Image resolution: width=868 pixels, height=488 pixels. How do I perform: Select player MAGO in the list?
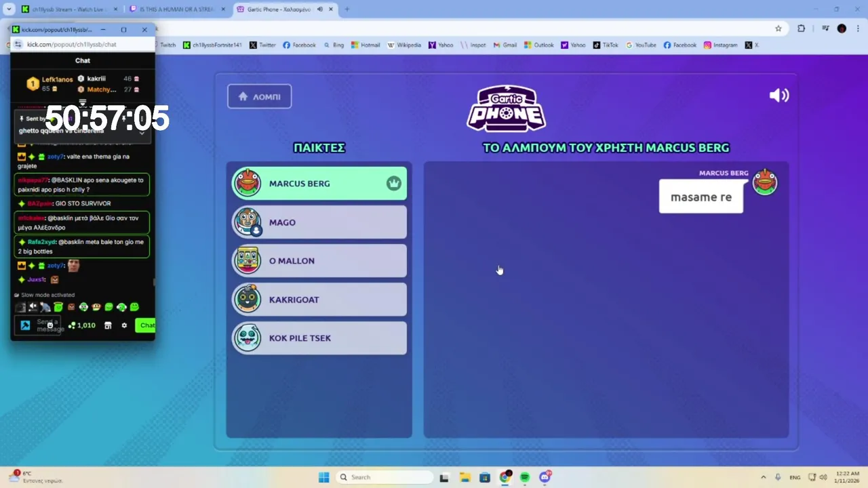(319, 222)
